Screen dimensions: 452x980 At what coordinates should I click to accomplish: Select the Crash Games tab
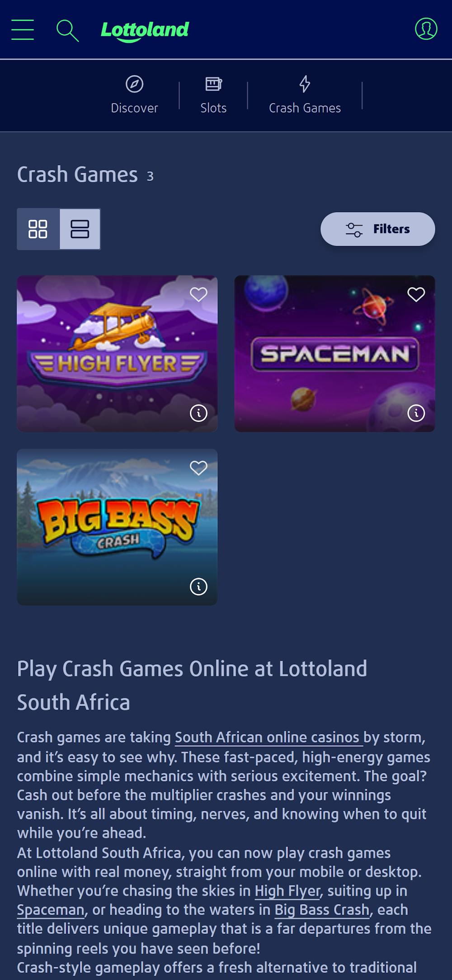(x=305, y=95)
